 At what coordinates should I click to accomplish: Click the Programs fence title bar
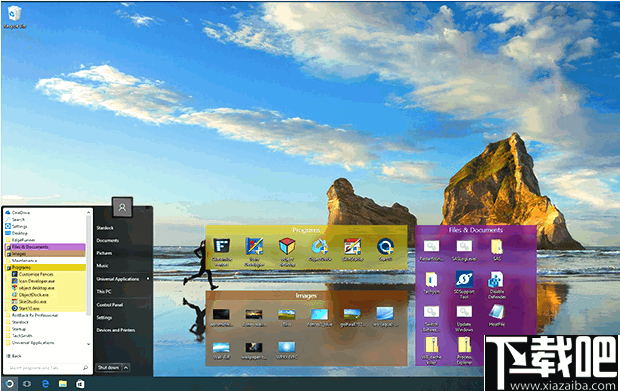pos(306,230)
